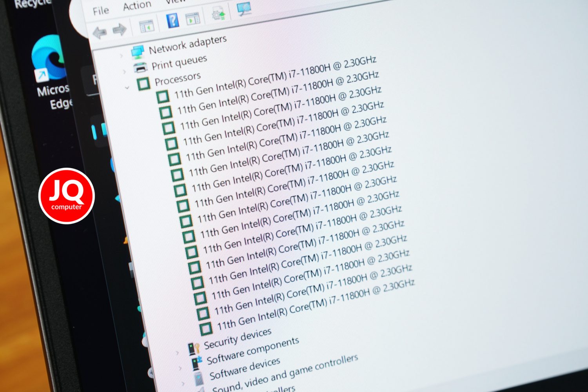The height and width of the screenshot is (392, 588).
Task: Open the File menu
Action: (x=101, y=11)
